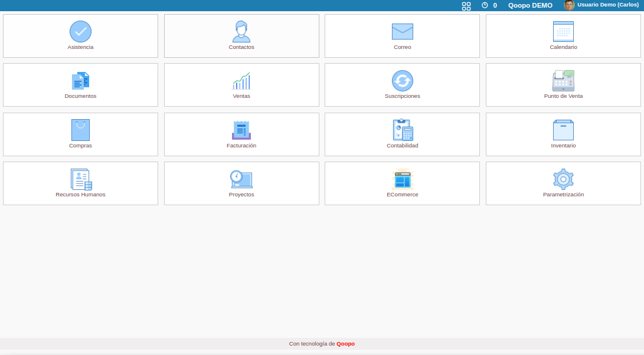644x355 pixels.
Task: Check pending notifications via clock icon
Action: click(x=486, y=6)
